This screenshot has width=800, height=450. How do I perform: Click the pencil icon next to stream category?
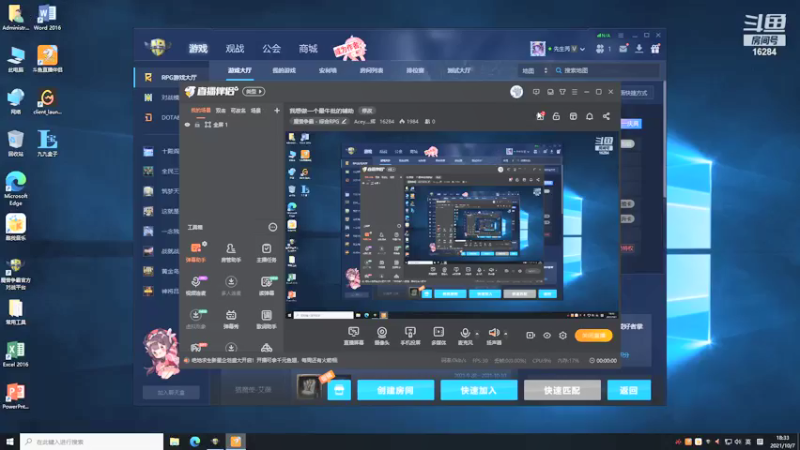point(344,121)
